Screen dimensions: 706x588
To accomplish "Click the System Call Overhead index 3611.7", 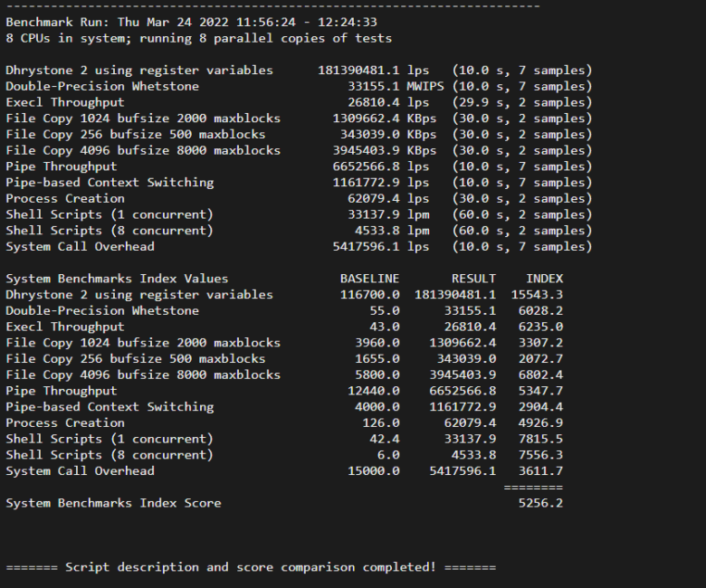I will click(x=540, y=470).
